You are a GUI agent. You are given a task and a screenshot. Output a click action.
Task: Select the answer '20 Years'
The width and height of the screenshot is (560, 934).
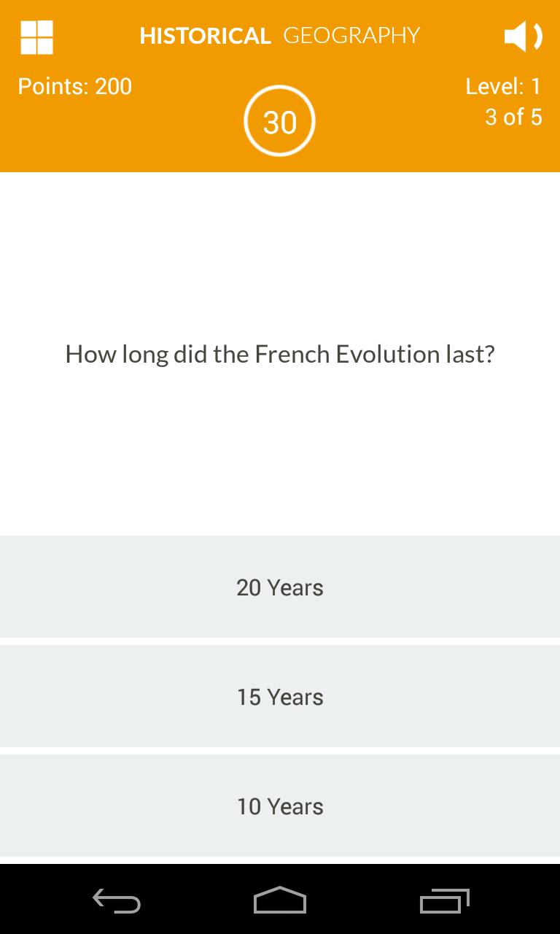click(280, 587)
